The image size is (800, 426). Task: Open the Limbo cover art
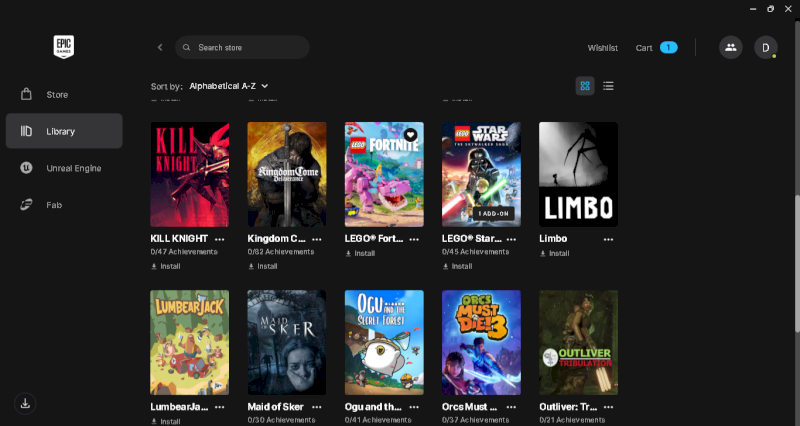click(x=579, y=174)
